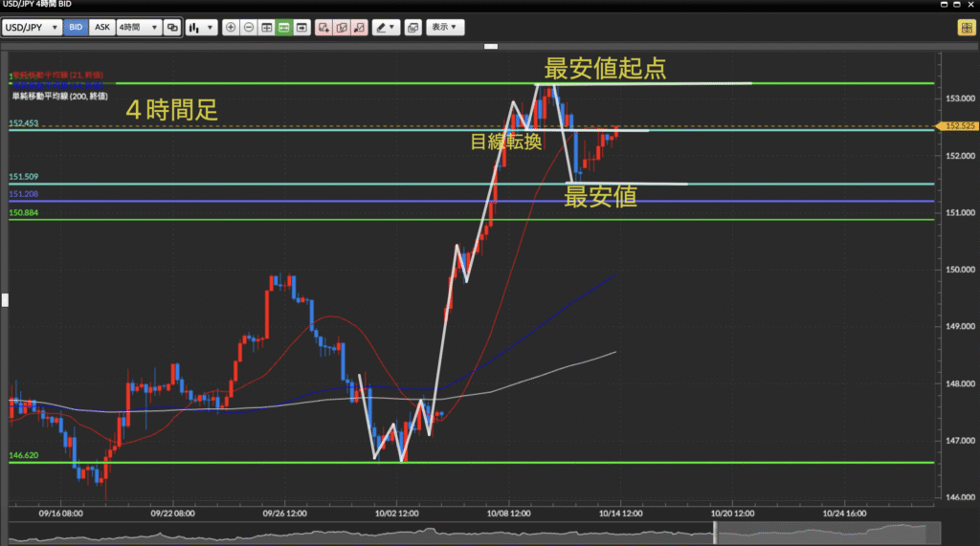Click the zoom in magnifier icon
Viewport: 980px width, 546px height.
[231, 28]
